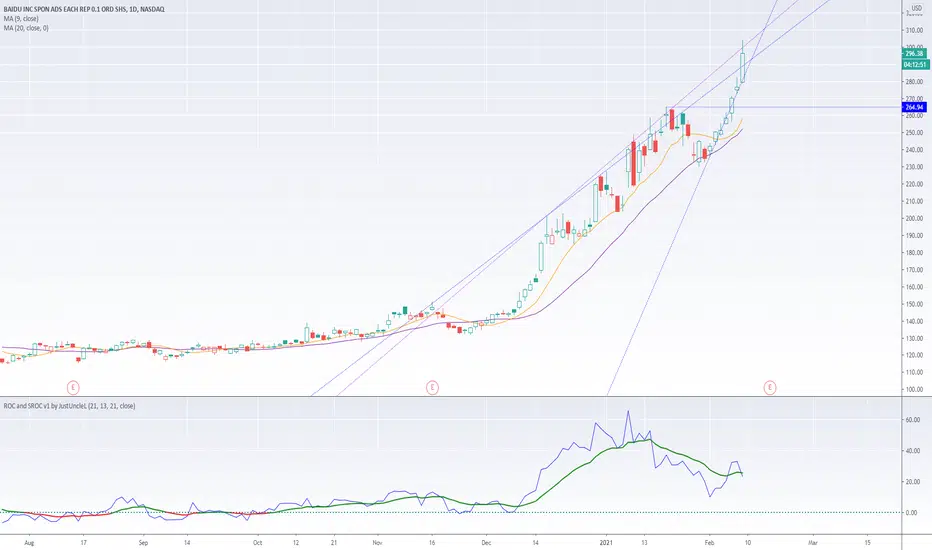Click the earnings marker below August candles

pyautogui.click(x=73, y=388)
